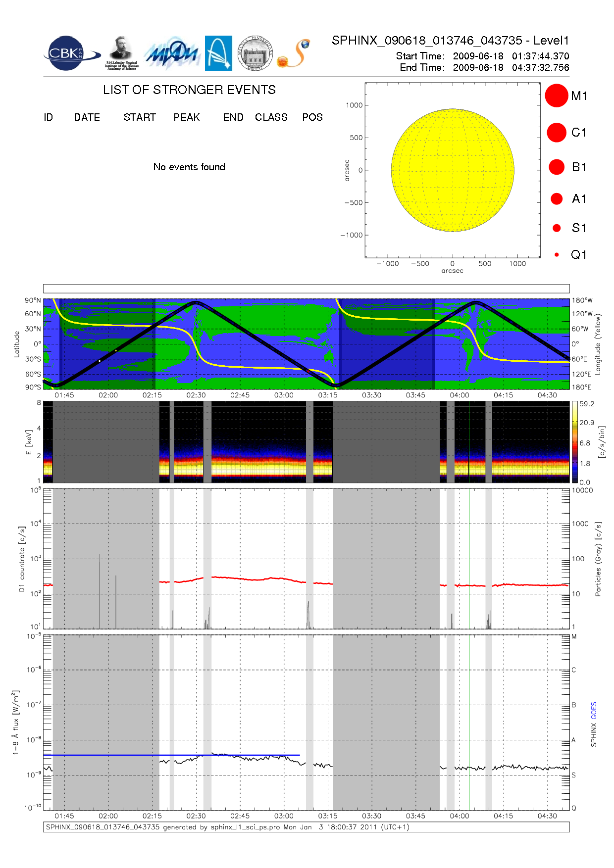Click the Start Time value 01:37:44.370
Screen dimensions: 614x868
click(541, 56)
